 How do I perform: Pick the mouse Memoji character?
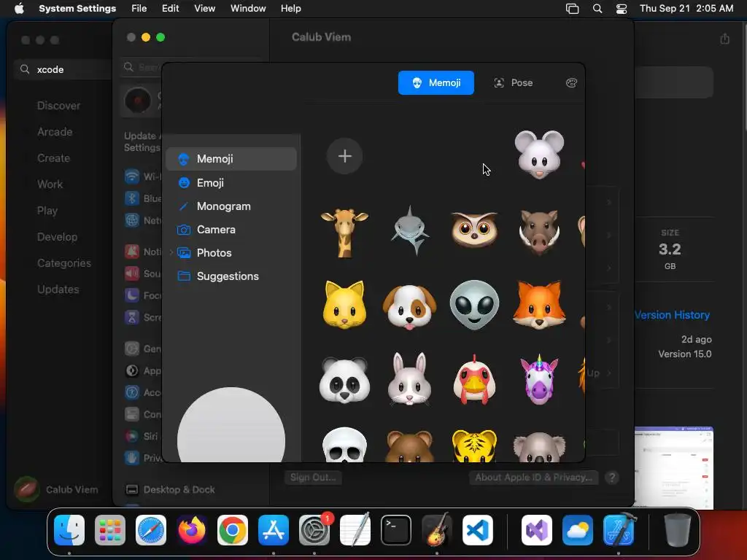pos(539,155)
